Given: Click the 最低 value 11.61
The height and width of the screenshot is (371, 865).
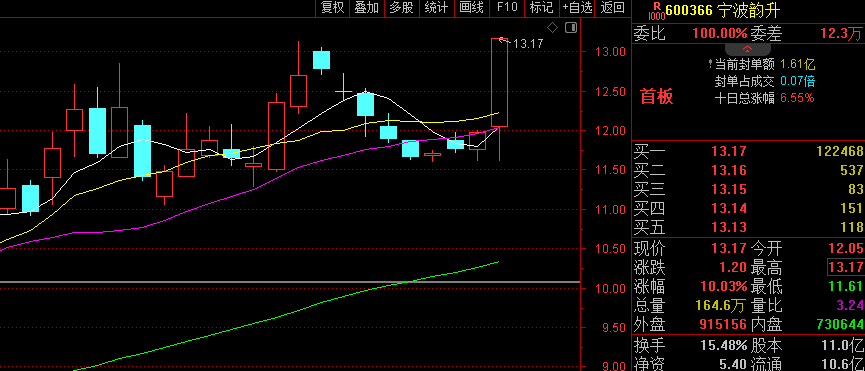Looking at the screenshot, I should tap(845, 287).
